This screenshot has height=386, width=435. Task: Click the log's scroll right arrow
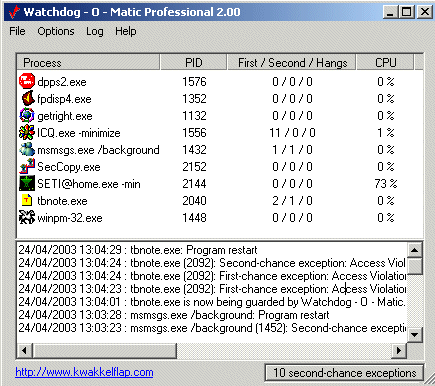click(399, 350)
